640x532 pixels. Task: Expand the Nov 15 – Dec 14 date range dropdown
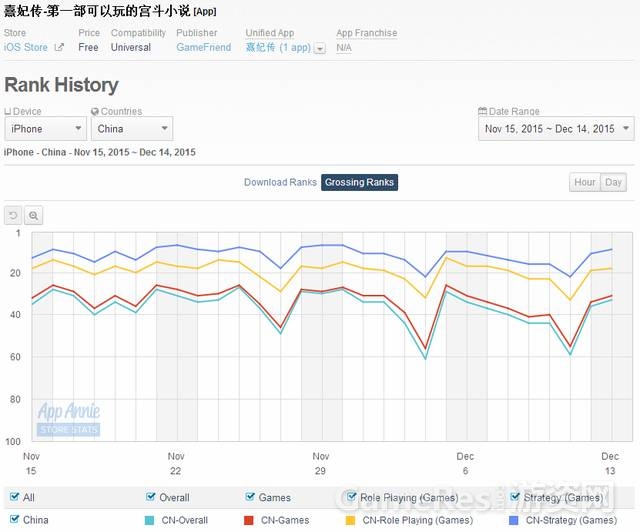[x=556, y=129]
